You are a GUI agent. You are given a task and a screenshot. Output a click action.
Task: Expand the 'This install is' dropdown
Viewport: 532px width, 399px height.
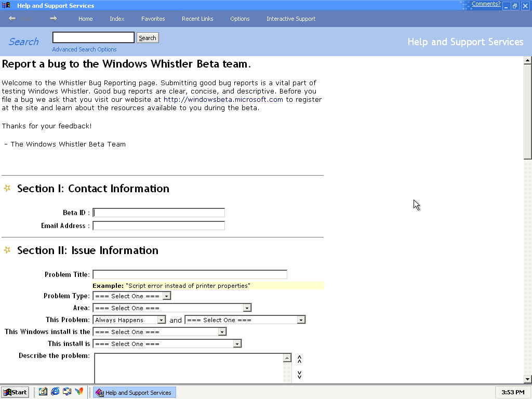[x=237, y=344]
